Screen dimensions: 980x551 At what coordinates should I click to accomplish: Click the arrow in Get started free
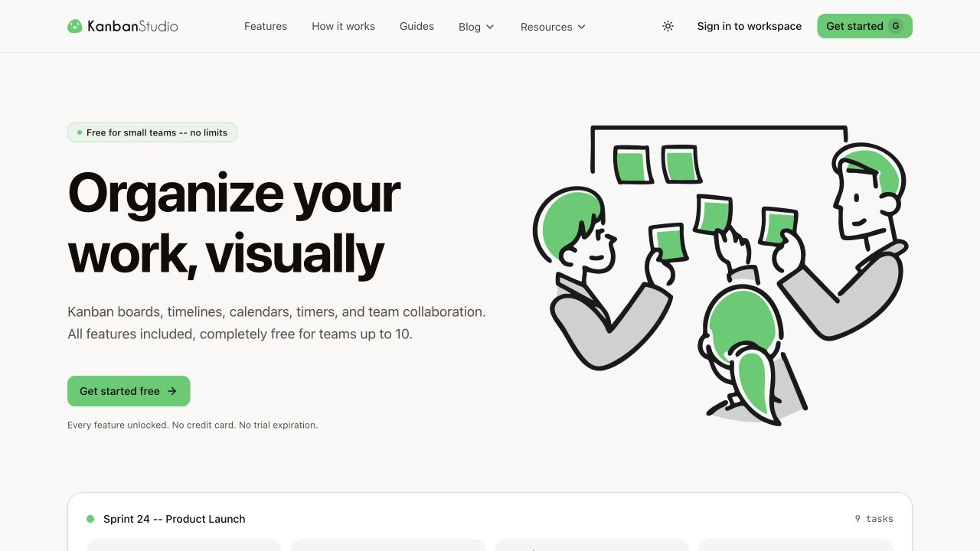pyautogui.click(x=172, y=391)
